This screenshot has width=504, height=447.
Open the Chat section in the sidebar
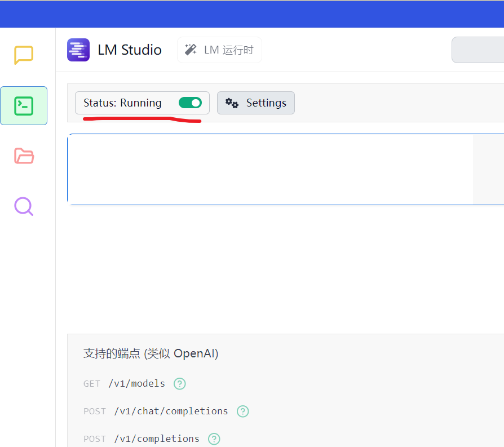click(24, 55)
